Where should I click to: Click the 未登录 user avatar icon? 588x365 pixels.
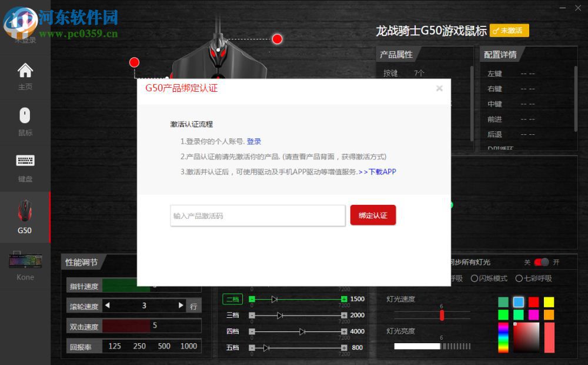tap(25, 24)
